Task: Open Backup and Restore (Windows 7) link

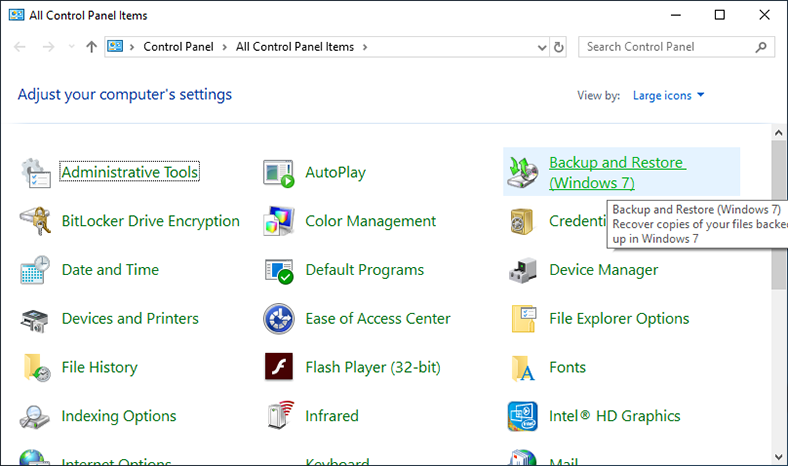Action: pos(617,172)
